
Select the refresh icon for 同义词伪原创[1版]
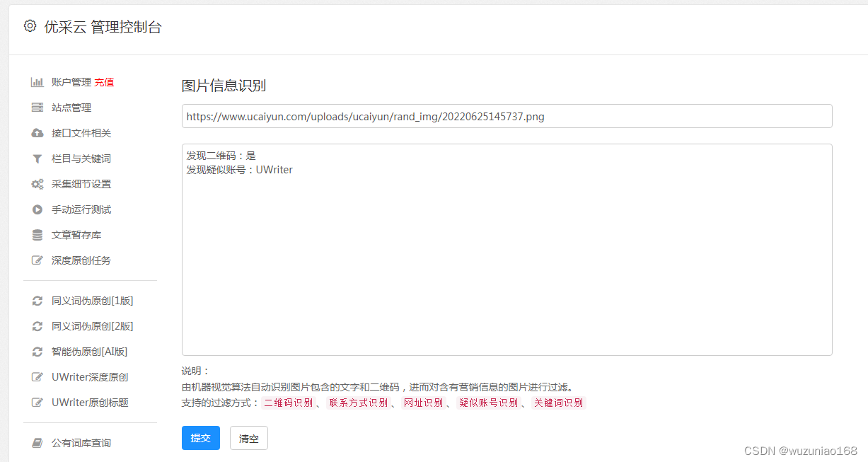pos(37,300)
